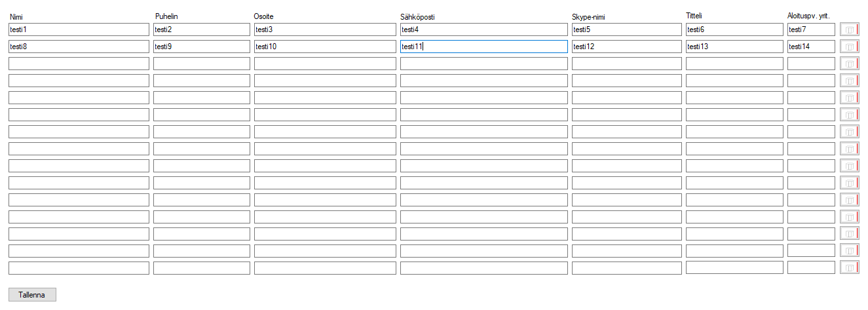Click the icon button on the second-to-last row

coord(849,250)
